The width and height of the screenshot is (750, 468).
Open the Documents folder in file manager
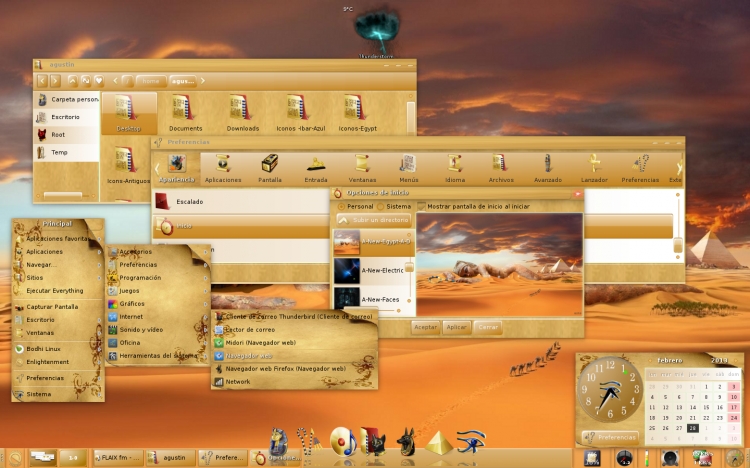click(186, 113)
